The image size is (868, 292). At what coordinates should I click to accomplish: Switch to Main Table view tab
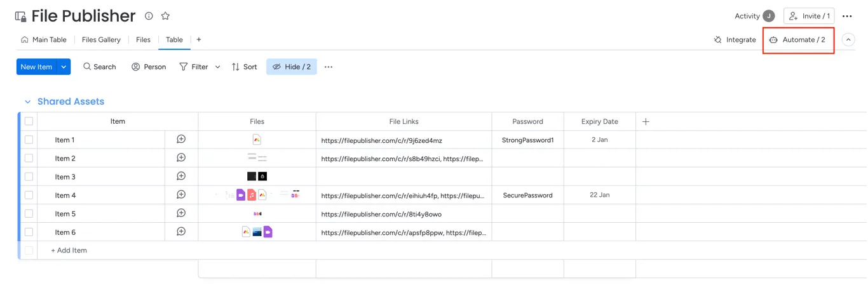[x=43, y=39]
